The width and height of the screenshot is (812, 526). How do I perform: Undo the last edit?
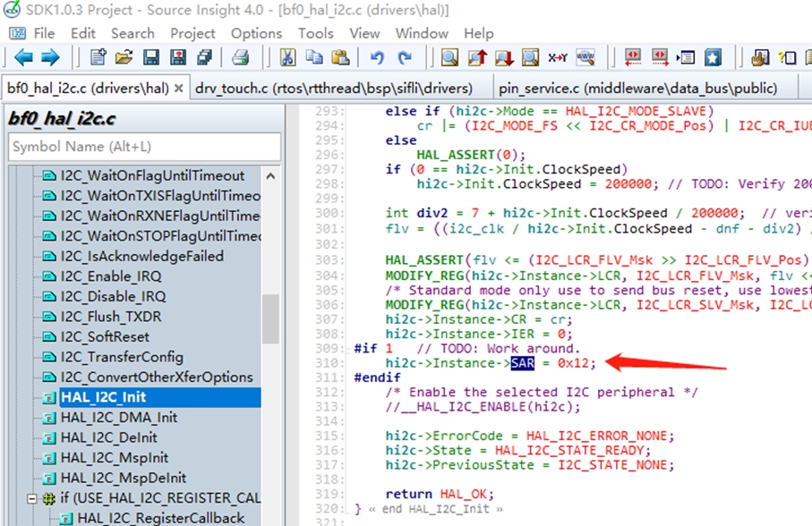pos(378,57)
